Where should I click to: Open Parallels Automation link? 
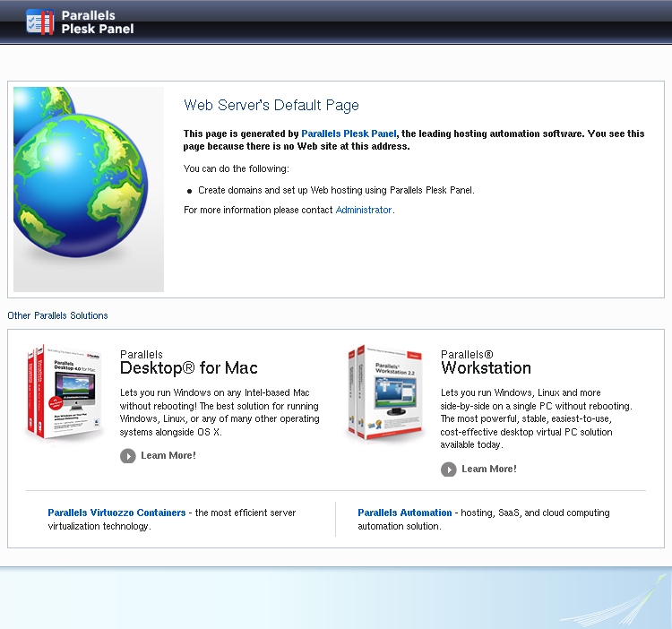405,513
